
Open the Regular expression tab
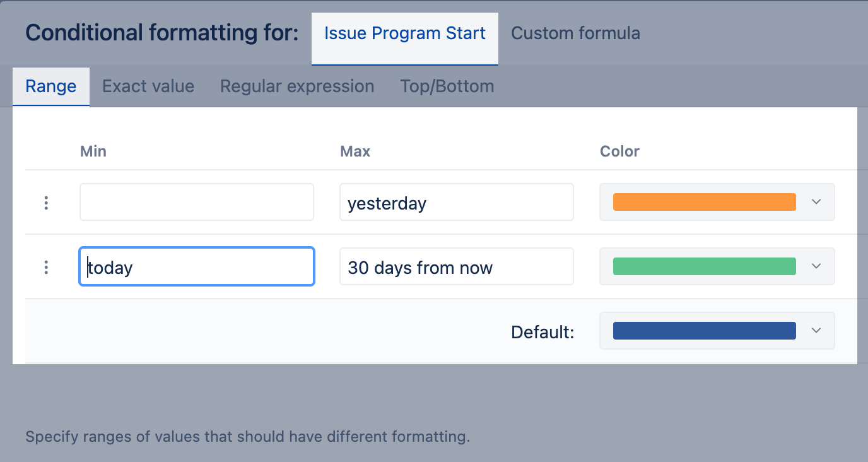(297, 86)
